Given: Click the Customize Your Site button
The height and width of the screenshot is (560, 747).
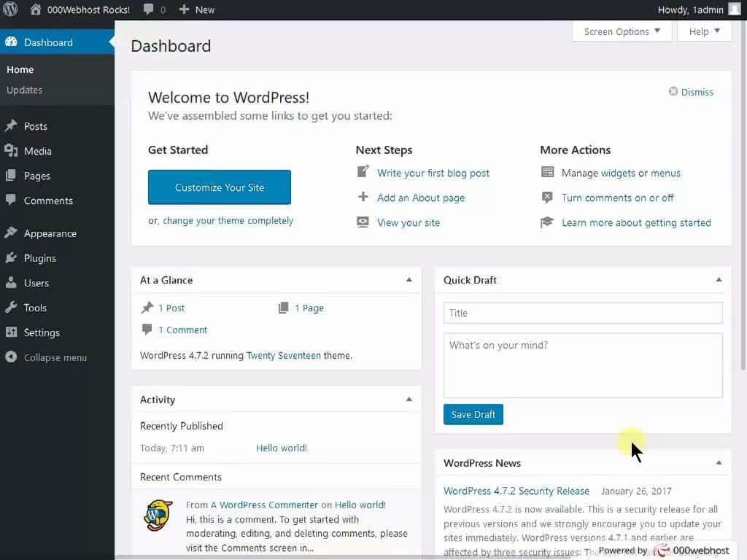Looking at the screenshot, I should [x=219, y=187].
